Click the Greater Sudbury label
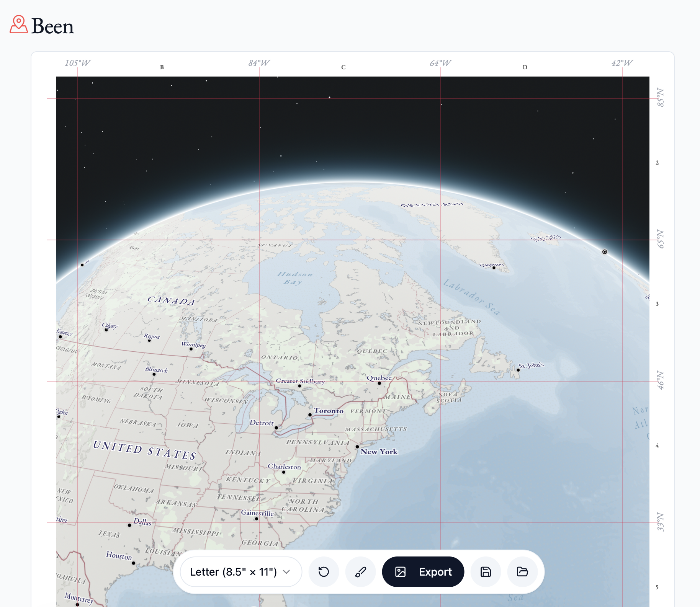 (300, 381)
